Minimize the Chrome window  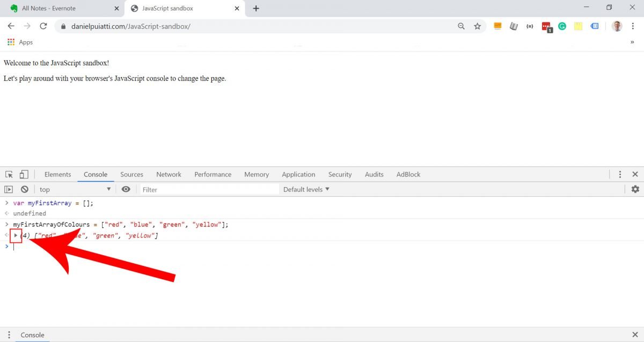point(586,8)
